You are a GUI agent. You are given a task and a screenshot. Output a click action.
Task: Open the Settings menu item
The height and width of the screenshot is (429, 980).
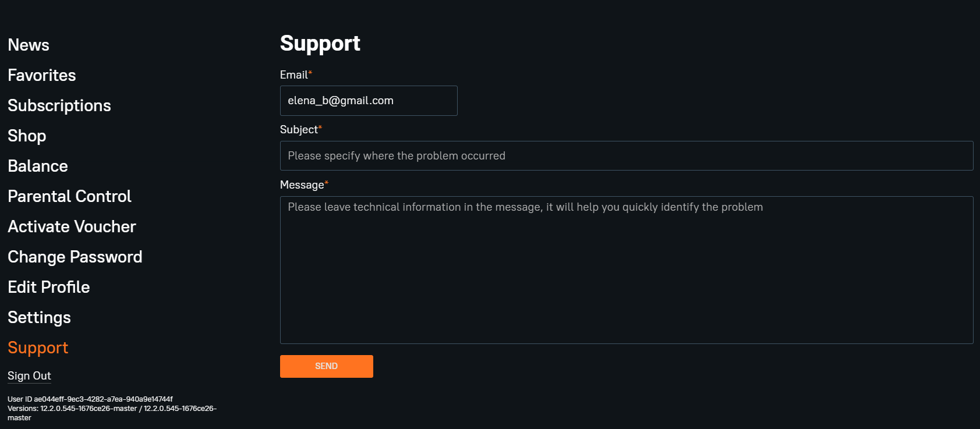coord(40,317)
